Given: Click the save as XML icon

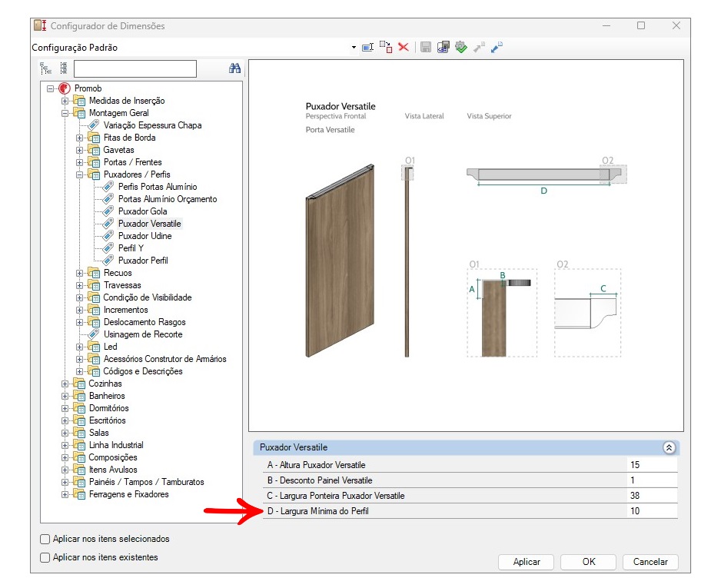Looking at the screenshot, I should click(443, 47).
